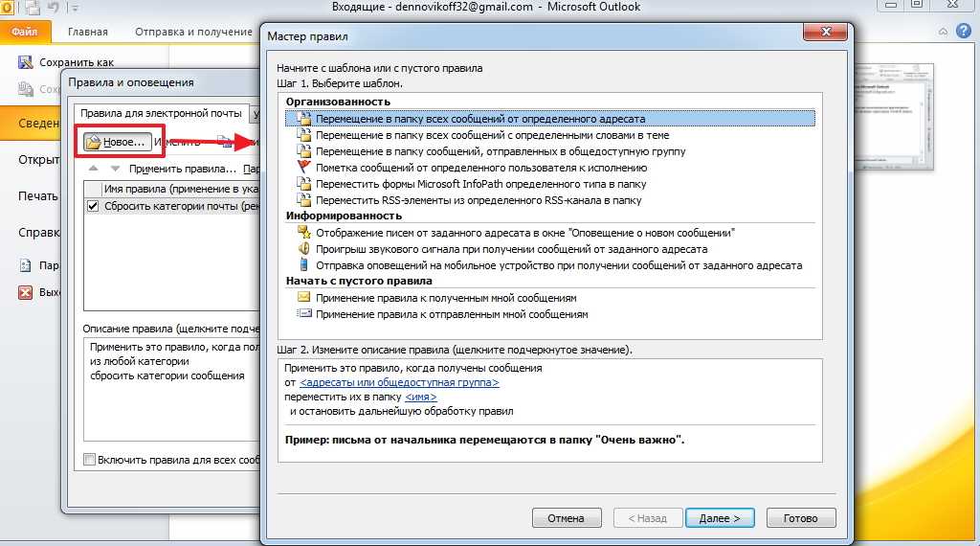Screen dimensions: 980x546
Task: Select the RSS-элементы move-to-folder template
Action: click(479, 200)
